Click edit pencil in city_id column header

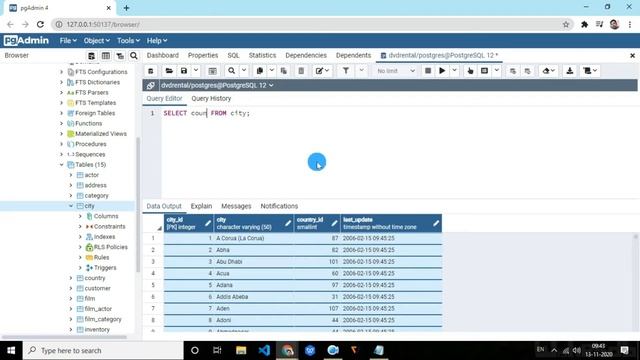point(208,223)
